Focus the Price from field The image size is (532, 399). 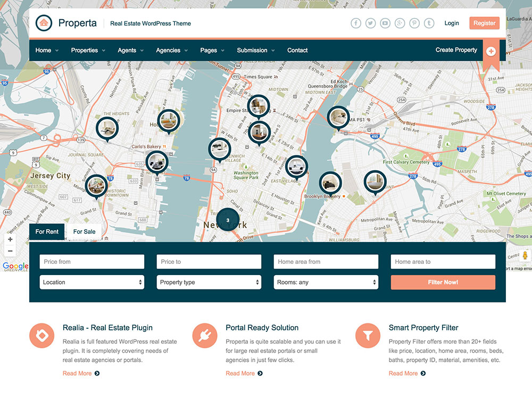tap(92, 262)
